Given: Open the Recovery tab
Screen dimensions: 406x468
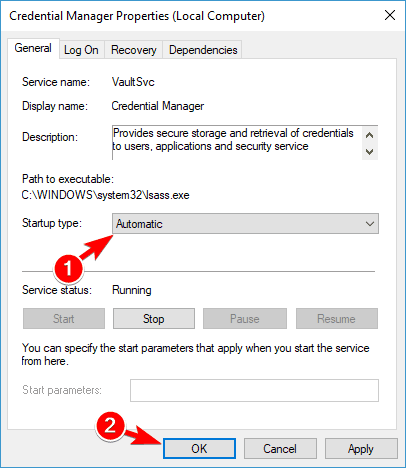Looking at the screenshot, I should pos(133,50).
